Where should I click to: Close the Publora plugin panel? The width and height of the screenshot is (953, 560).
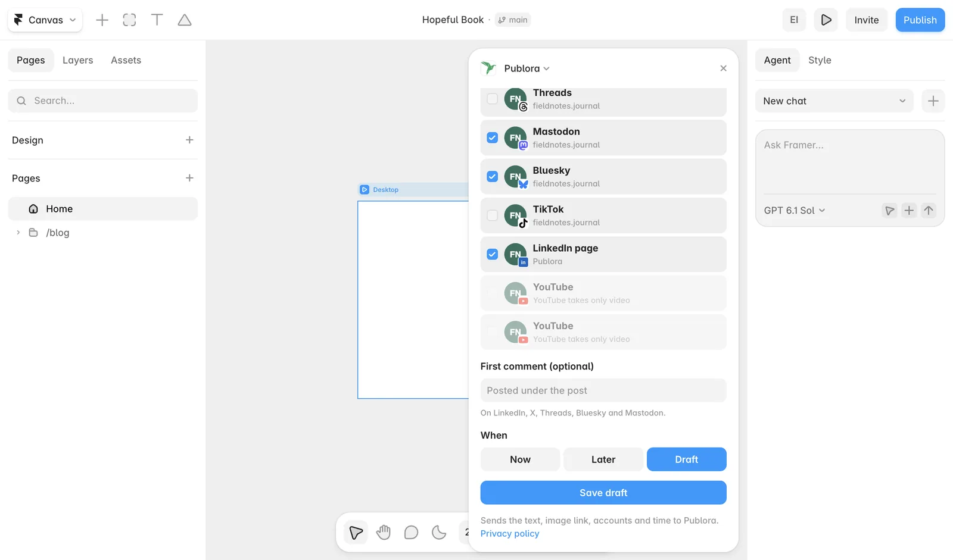[x=723, y=68]
